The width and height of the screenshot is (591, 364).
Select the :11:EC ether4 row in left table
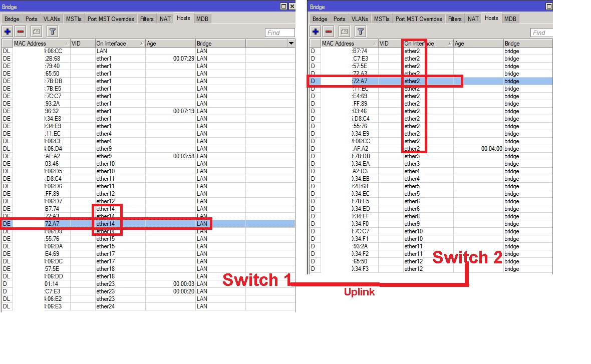click(x=148, y=134)
